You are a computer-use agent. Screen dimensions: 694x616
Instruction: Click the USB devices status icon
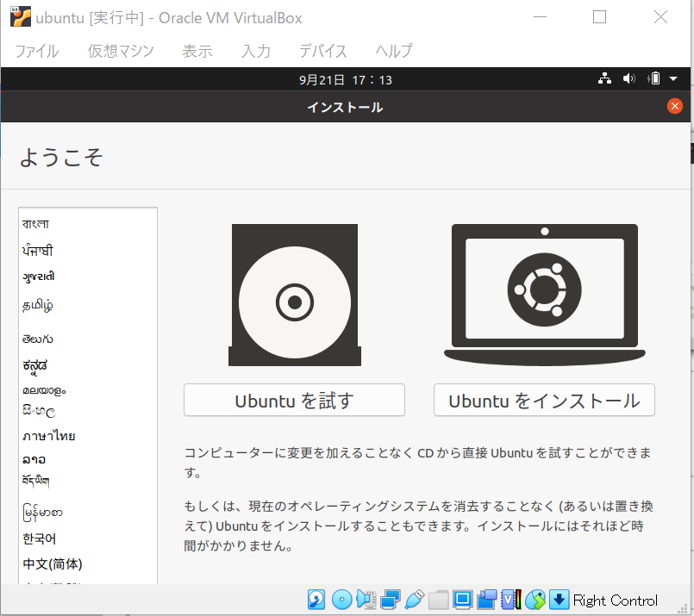tap(415, 600)
